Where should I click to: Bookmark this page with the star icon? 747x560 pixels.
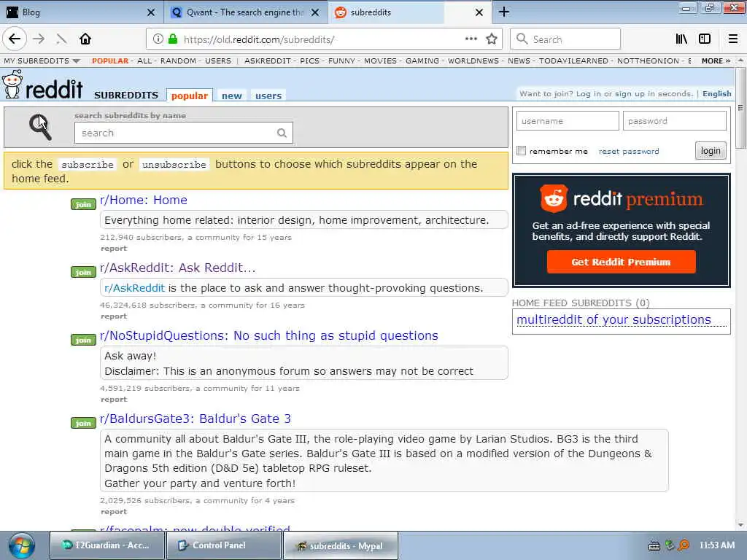tap(492, 39)
